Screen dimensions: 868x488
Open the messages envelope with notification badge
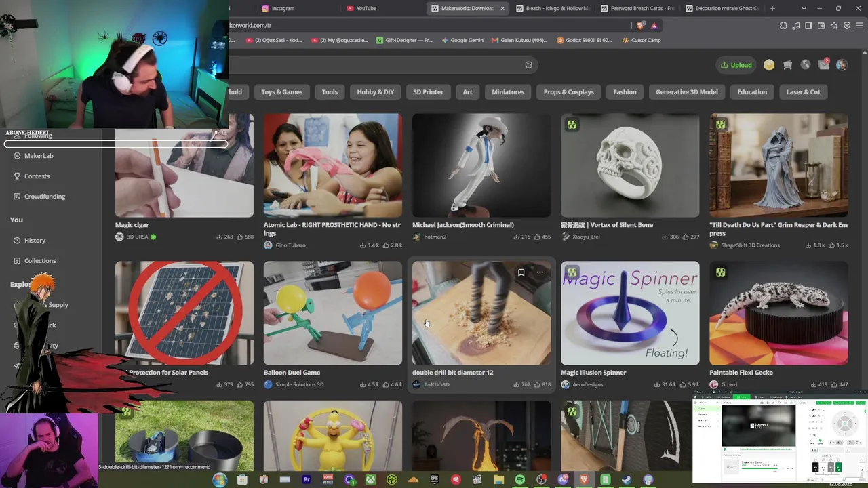click(823, 65)
